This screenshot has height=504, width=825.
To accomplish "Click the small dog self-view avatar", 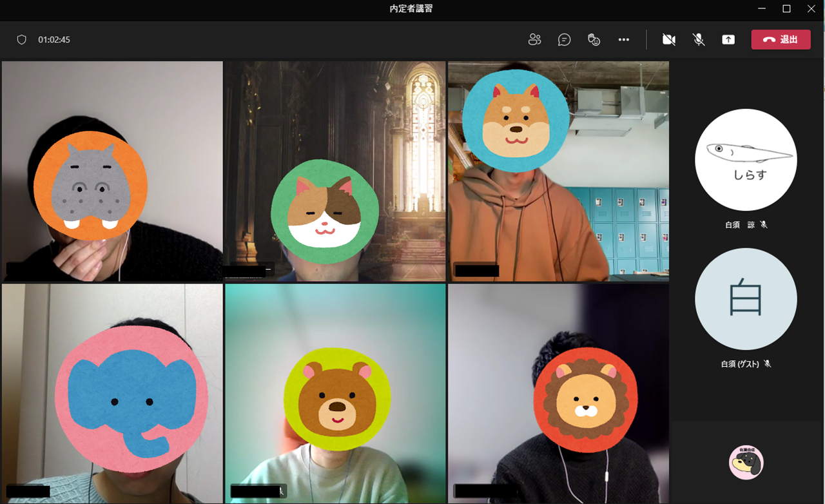I will pos(746,462).
